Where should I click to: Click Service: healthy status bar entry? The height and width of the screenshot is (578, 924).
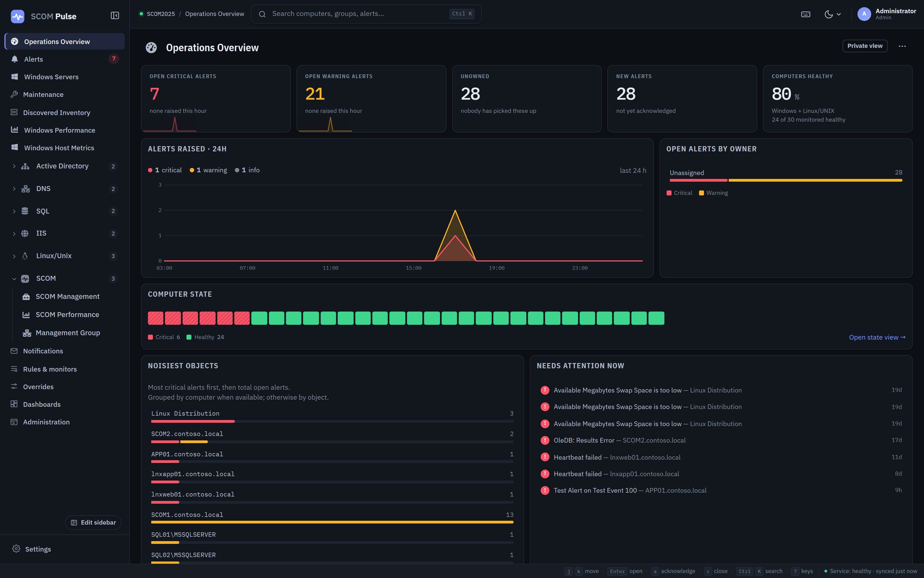(x=870, y=571)
